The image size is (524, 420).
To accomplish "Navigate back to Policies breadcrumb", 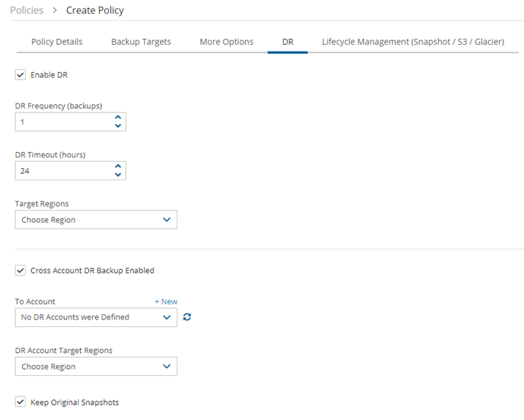I will (27, 11).
